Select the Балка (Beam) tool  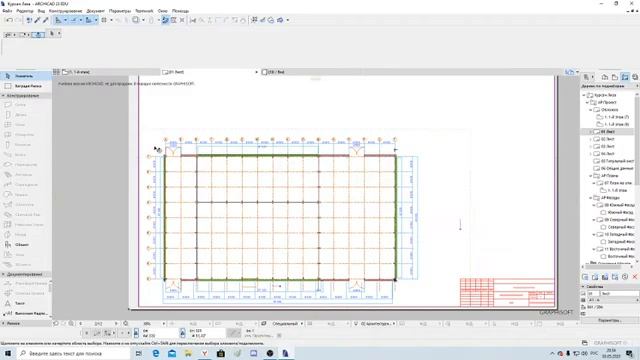pyautogui.click(x=25, y=155)
